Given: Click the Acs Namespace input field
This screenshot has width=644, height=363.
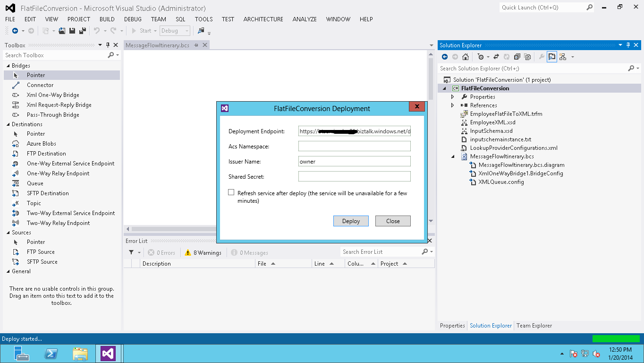Looking at the screenshot, I should click(355, 146).
